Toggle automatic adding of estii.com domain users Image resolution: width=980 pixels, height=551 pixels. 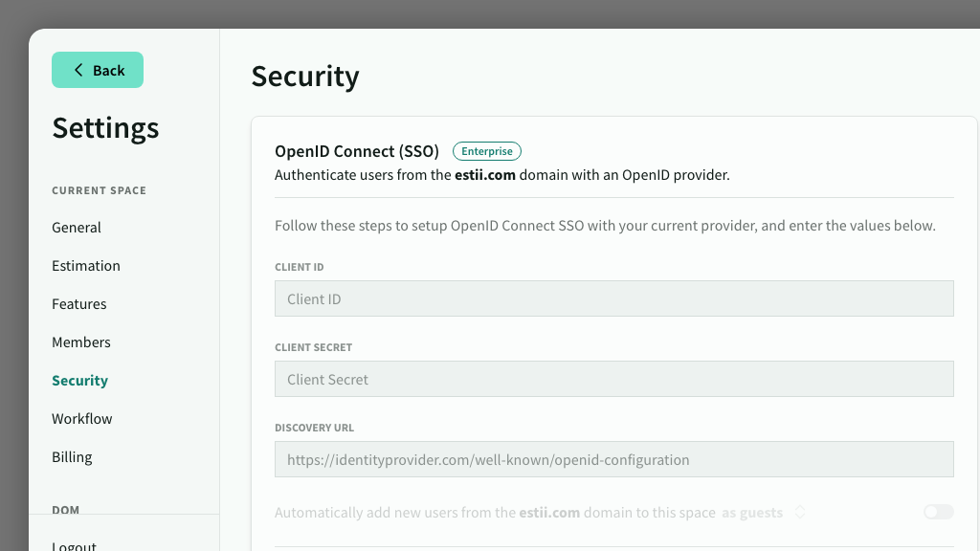point(938,513)
